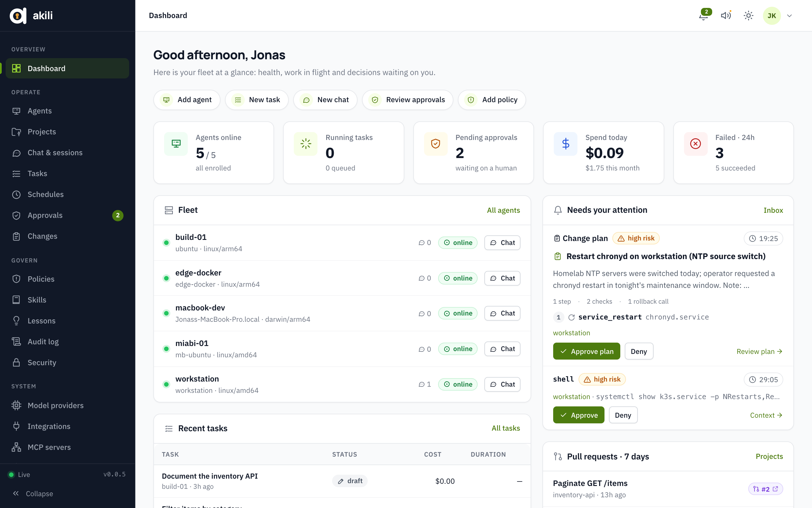Collapse the sidebar
Image resolution: width=812 pixels, height=508 pixels.
point(33,494)
